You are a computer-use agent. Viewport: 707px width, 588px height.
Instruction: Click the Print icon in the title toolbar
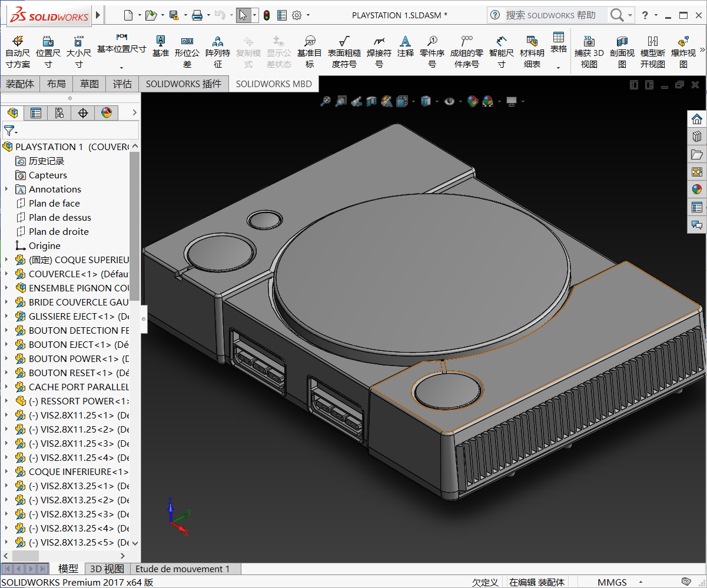tap(197, 15)
